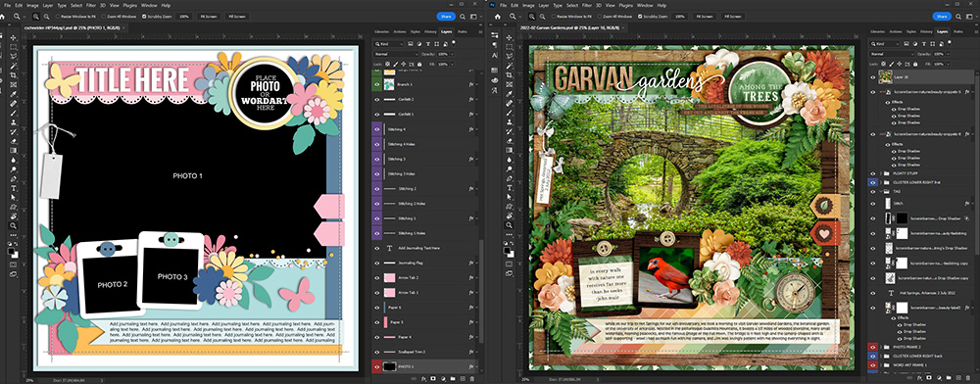The image size is (980, 384).
Task: Click Share button in right window
Action: pyautogui.click(x=941, y=17)
